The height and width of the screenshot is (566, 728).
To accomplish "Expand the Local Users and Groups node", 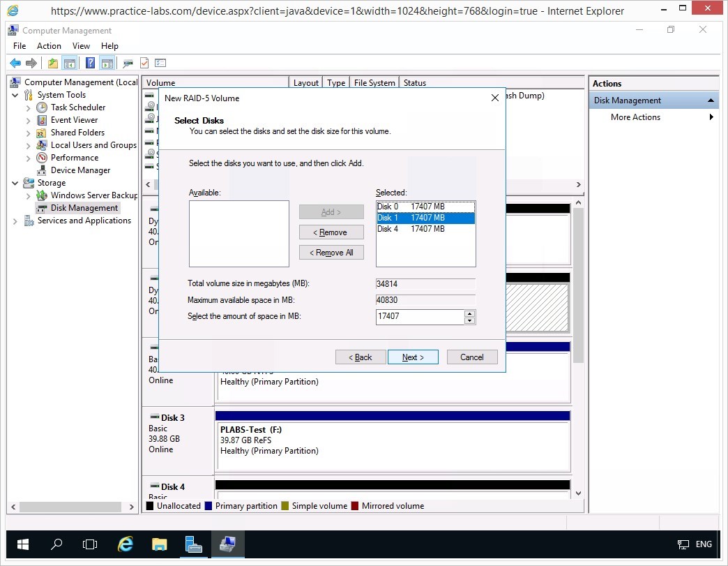I will 28,145.
